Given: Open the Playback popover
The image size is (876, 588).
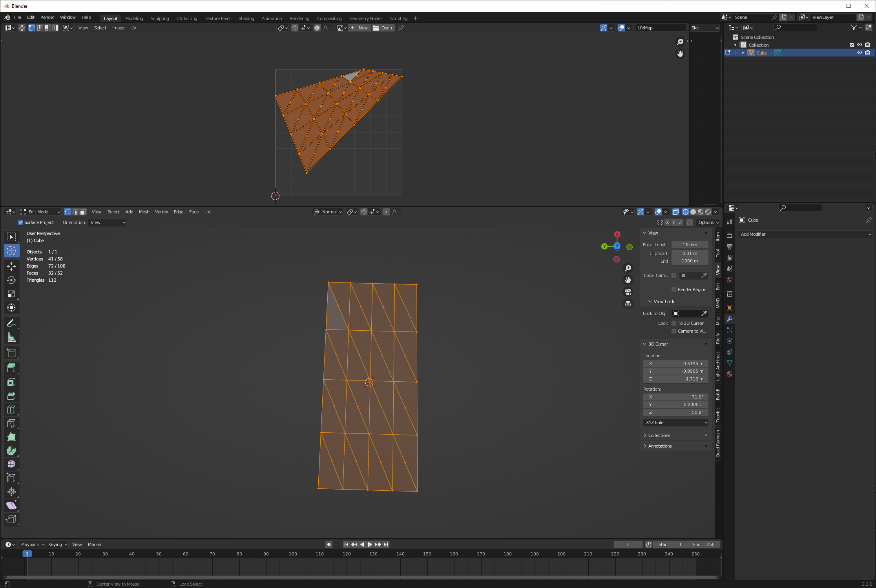Looking at the screenshot, I should coord(33,544).
